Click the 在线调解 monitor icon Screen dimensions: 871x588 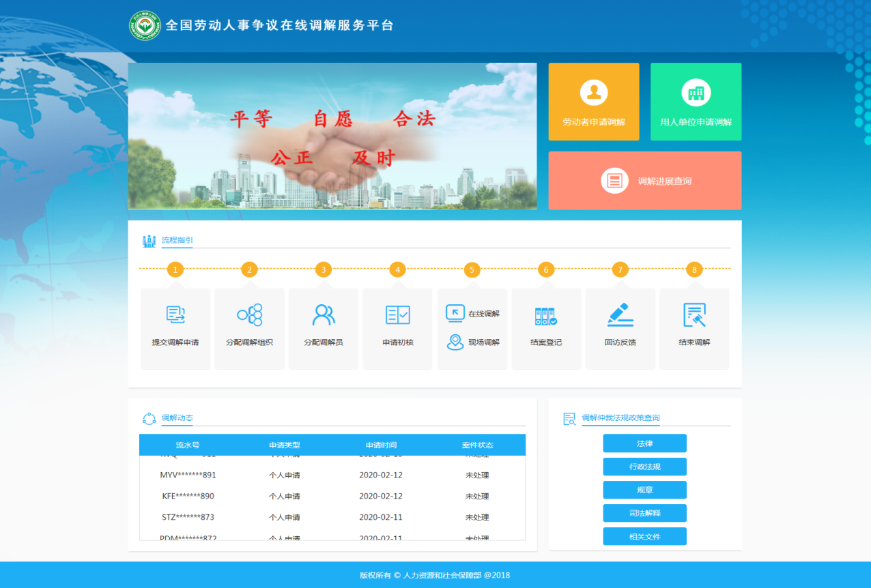(x=455, y=313)
